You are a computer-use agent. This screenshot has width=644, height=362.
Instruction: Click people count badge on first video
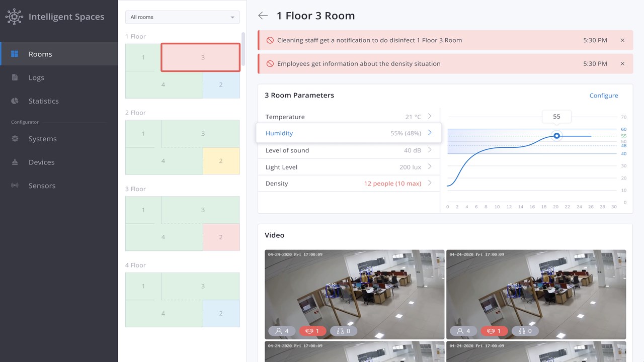coord(282,331)
